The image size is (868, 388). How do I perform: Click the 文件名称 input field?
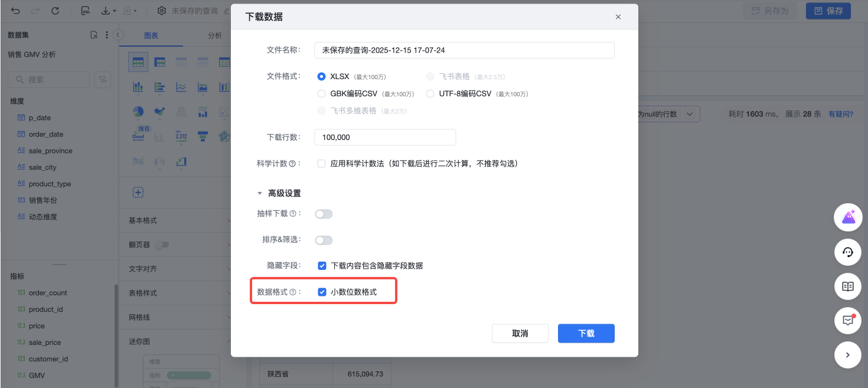point(464,50)
